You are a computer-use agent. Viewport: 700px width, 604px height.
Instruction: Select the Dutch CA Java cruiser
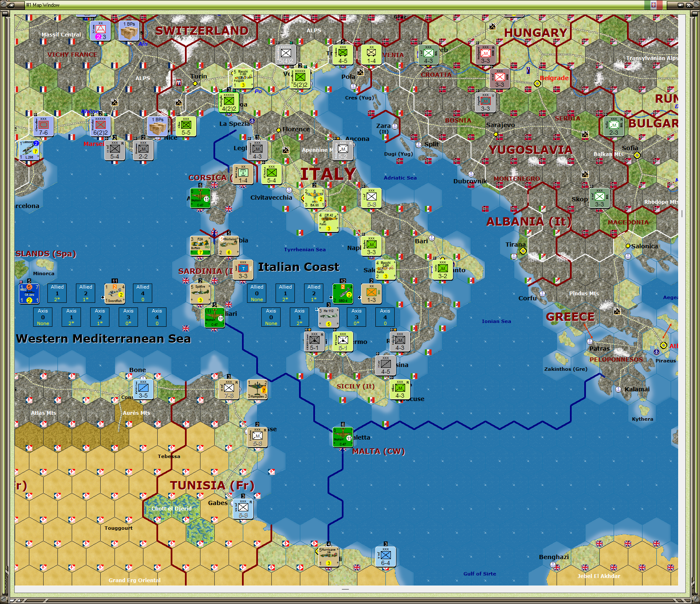point(29,294)
